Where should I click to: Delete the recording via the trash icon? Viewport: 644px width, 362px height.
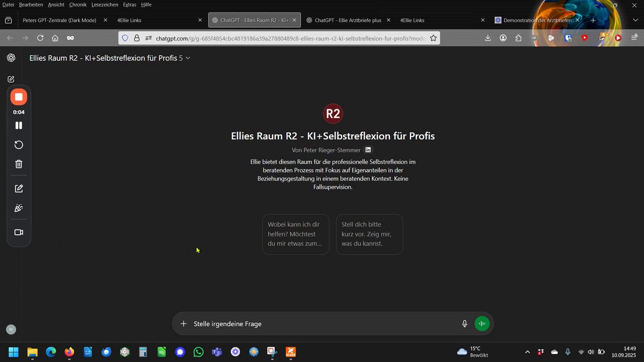[19, 164]
